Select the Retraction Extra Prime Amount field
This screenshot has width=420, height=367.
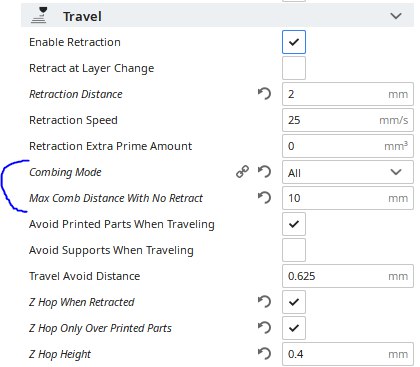coord(348,146)
